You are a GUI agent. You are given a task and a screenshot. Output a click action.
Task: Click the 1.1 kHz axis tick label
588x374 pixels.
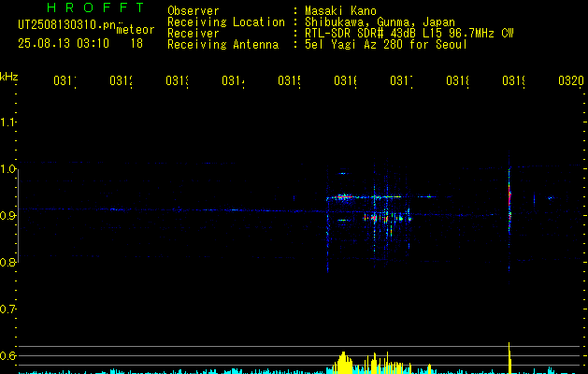click(7, 122)
